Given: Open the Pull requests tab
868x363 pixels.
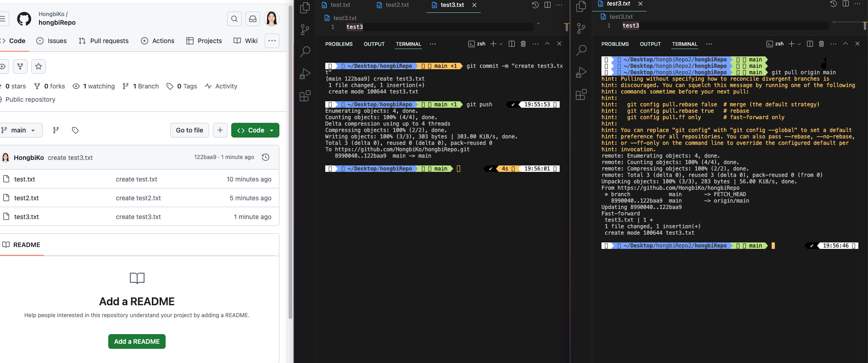Looking at the screenshot, I should tap(104, 41).
